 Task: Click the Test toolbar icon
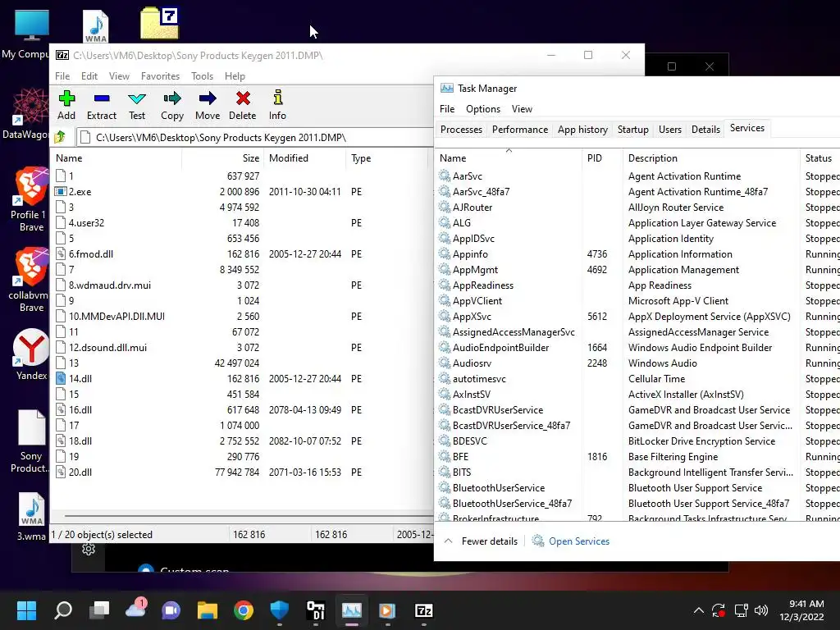(x=137, y=98)
